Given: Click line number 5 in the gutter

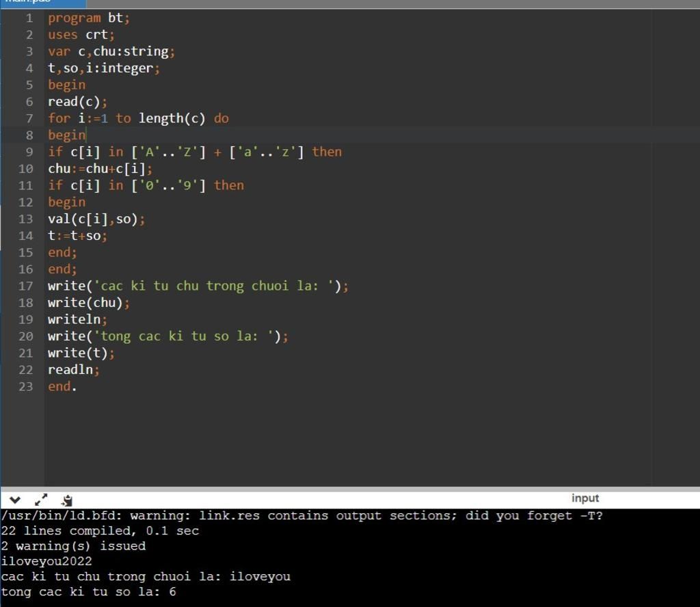Looking at the screenshot, I should coord(29,85).
